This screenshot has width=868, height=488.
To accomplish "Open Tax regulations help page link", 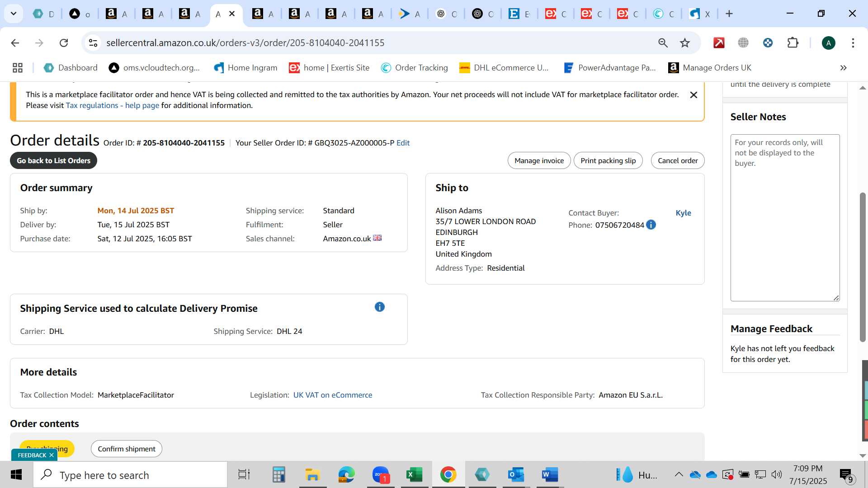I will coord(113,105).
